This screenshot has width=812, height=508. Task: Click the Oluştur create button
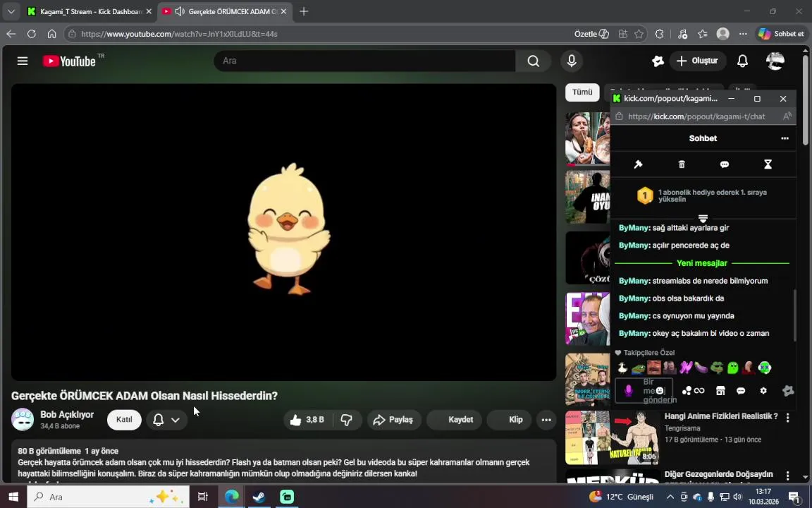coord(698,61)
